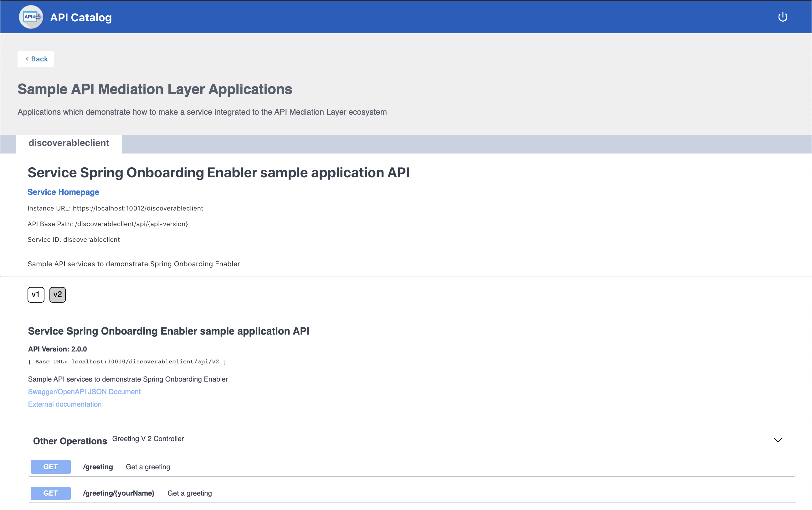
Task: Open Swagger/OpenAPI JSON Document link
Action: (x=84, y=392)
